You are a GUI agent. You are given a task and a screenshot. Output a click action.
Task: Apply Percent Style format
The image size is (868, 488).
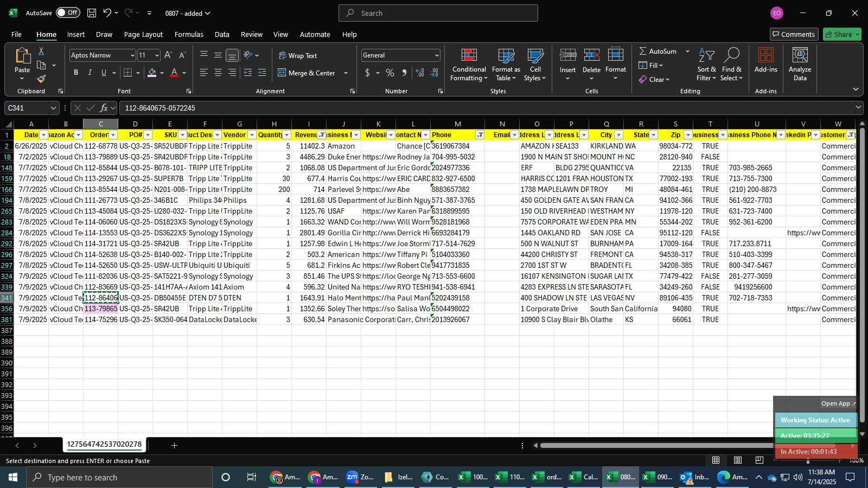click(x=390, y=73)
